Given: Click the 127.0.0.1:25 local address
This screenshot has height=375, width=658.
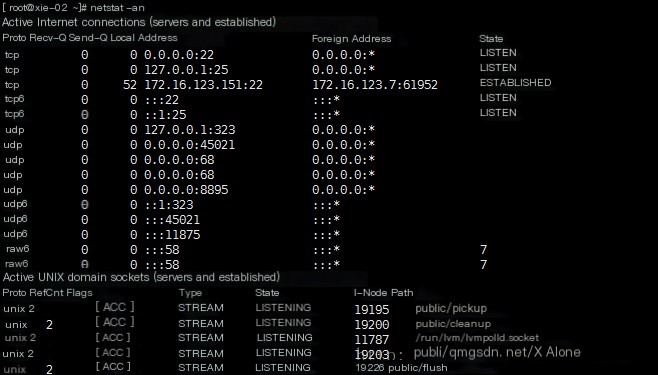Looking at the screenshot, I should coord(186,70).
